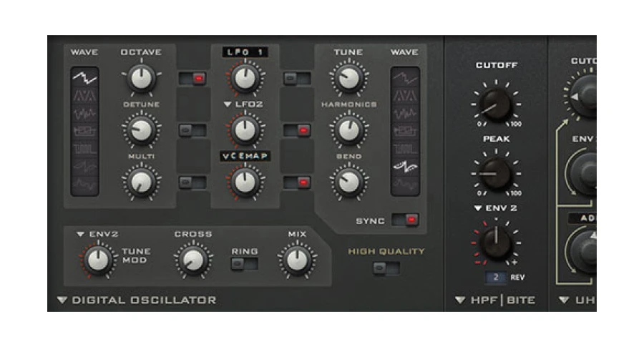Open the LFO2 source menu triangle
Screen dimensions: 644x347
pos(227,104)
